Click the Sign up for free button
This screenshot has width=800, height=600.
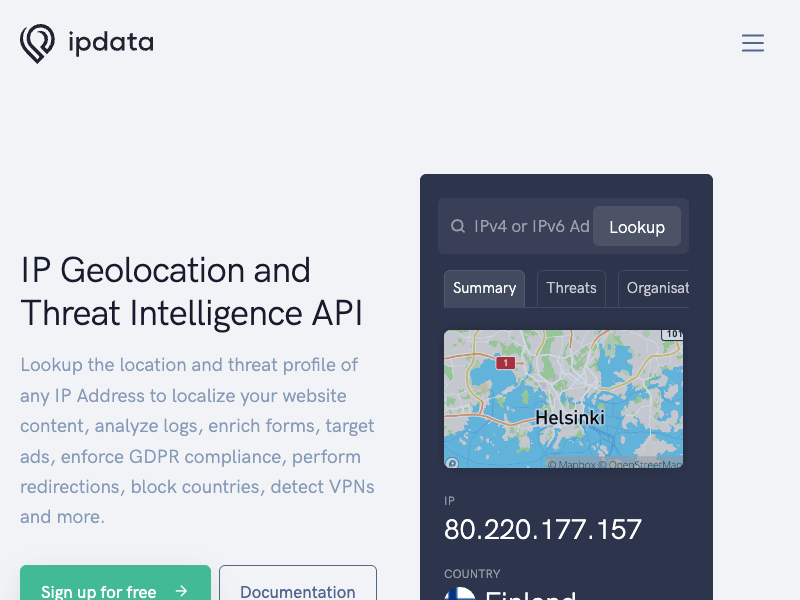[x=115, y=583]
